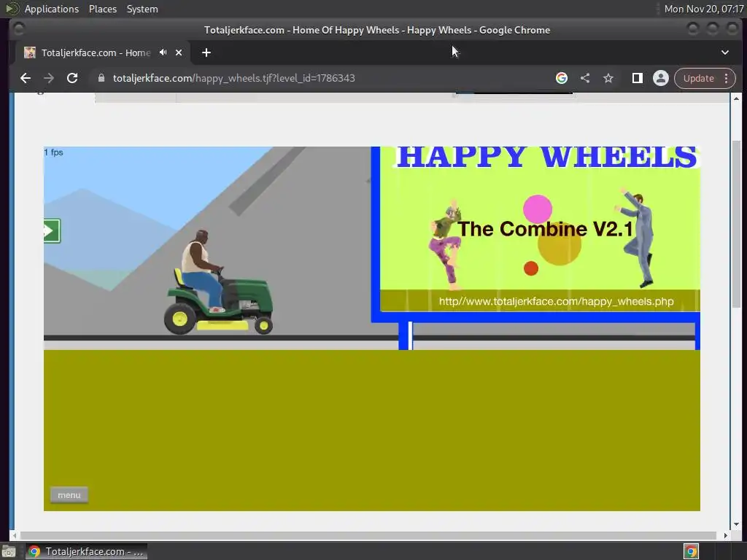Mute the tab via speaker icon
The height and width of the screenshot is (560, 747).
[x=163, y=52]
